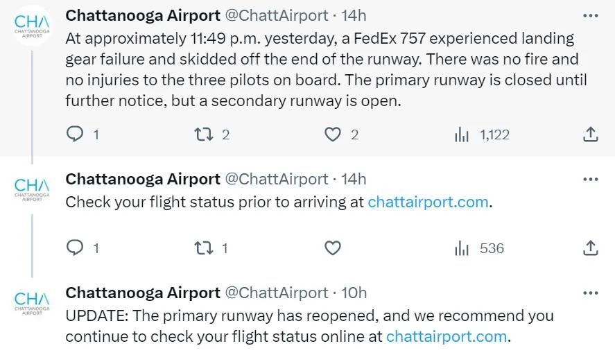Like the check flight status tweet

tap(333, 248)
